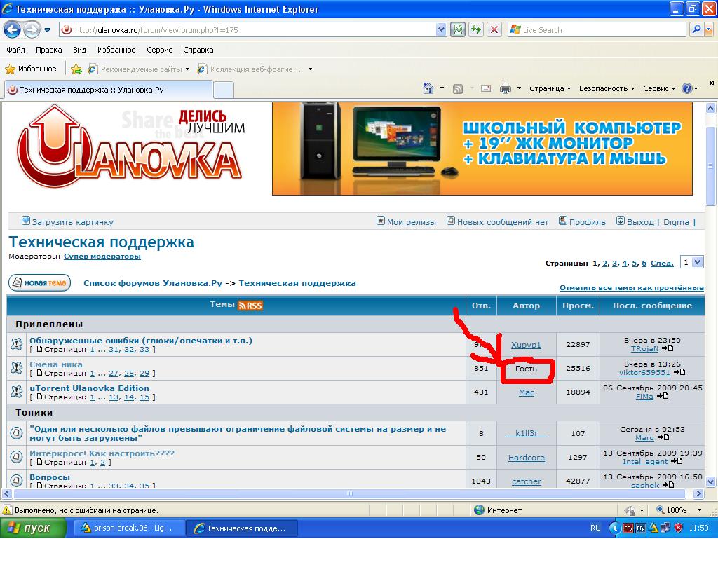
Task: Click the Live Search magnifier icon
Action: point(696,30)
